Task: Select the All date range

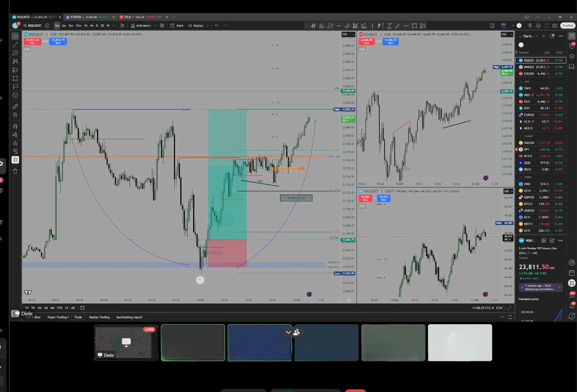Action: 73,308
